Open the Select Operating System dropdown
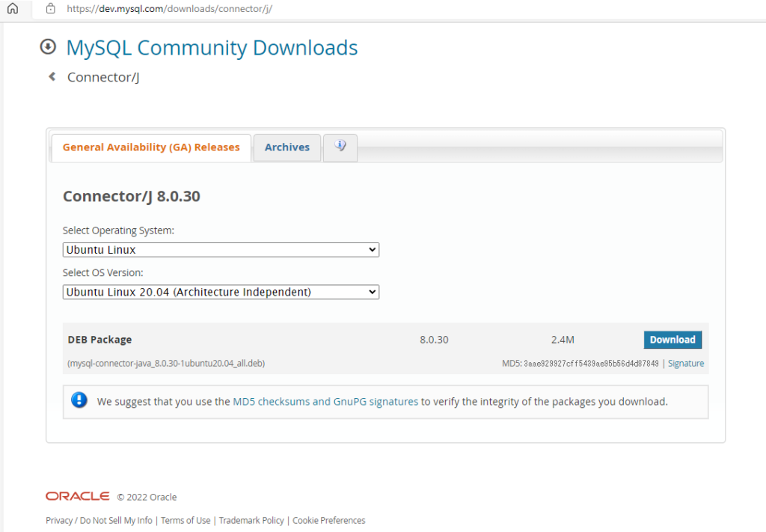Viewport: 766px width, 532px height. tap(220, 249)
